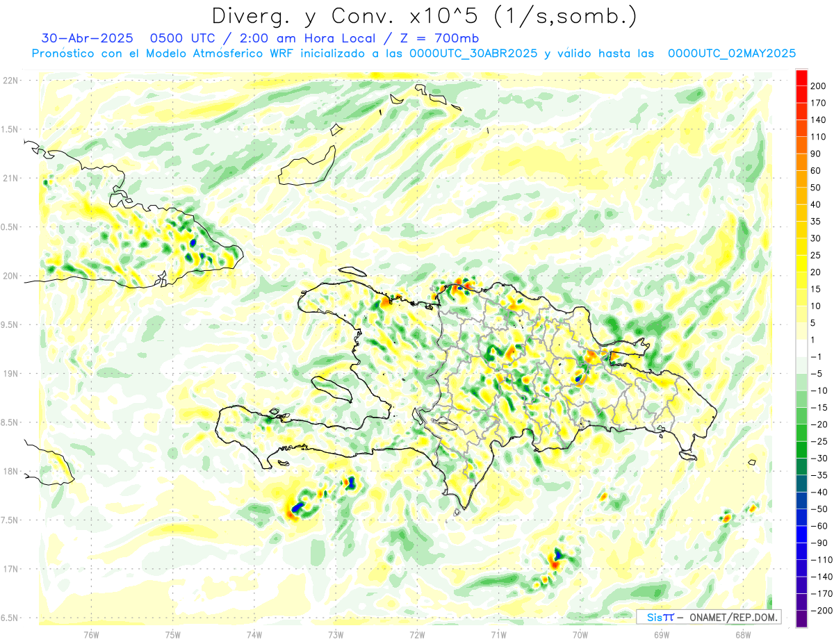Click the '18N' latitude label
The height and width of the screenshot is (644, 834).
click(x=10, y=471)
